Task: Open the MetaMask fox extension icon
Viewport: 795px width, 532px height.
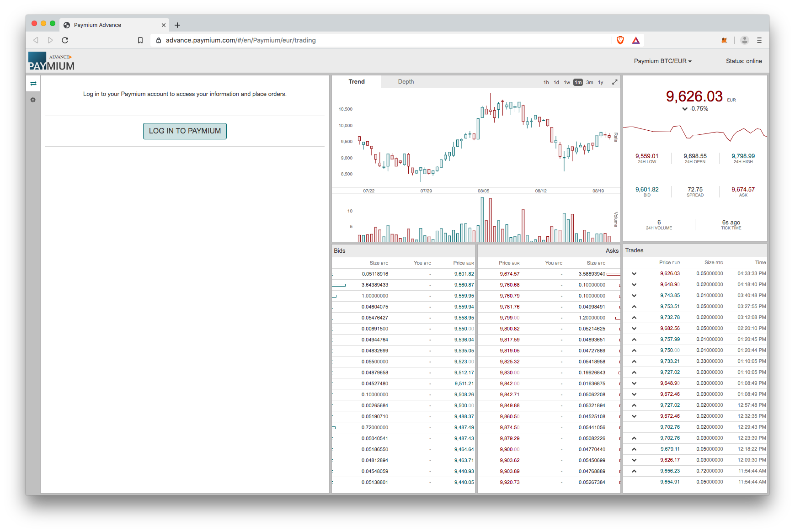Action: pyautogui.click(x=724, y=40)
